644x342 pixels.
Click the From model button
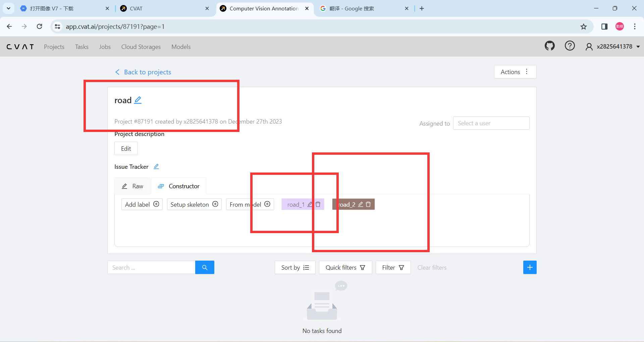point(250,204)
